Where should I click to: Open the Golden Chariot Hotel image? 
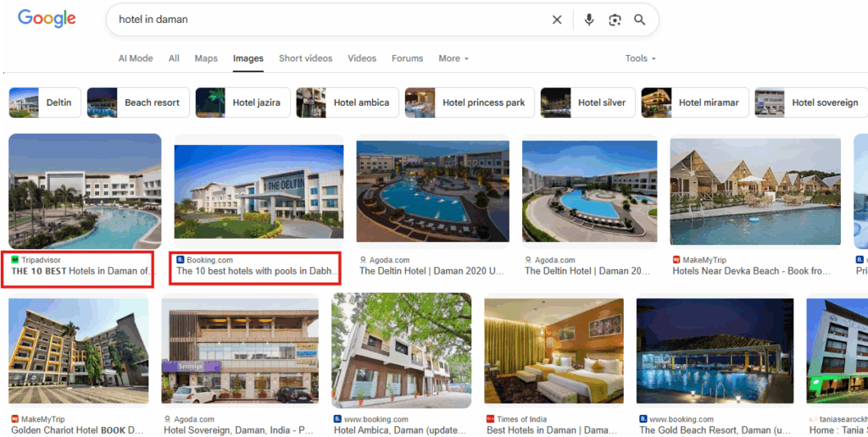pos(79,351)
